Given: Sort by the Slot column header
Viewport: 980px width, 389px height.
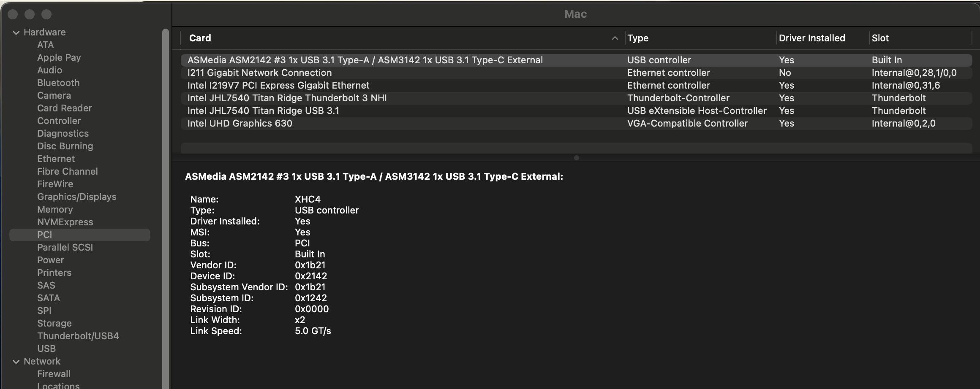Looking at the screenshot, I should point(880,38).
